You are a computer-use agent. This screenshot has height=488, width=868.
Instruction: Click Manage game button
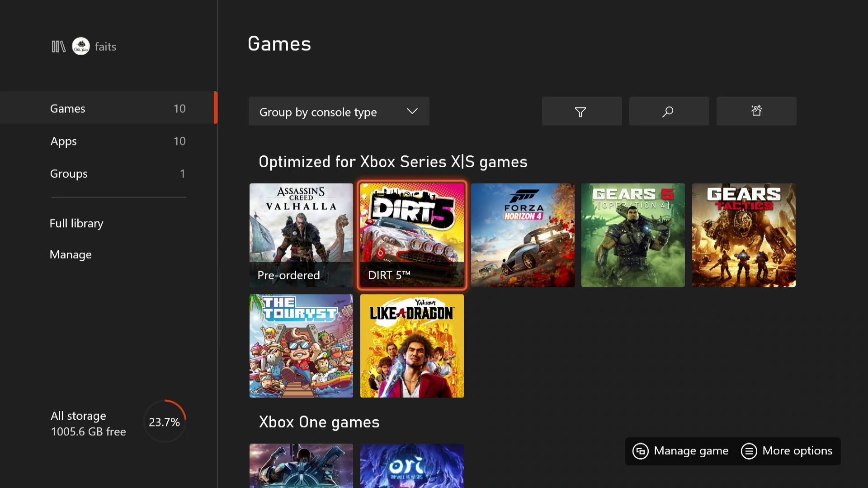click(x=680, y=451)
